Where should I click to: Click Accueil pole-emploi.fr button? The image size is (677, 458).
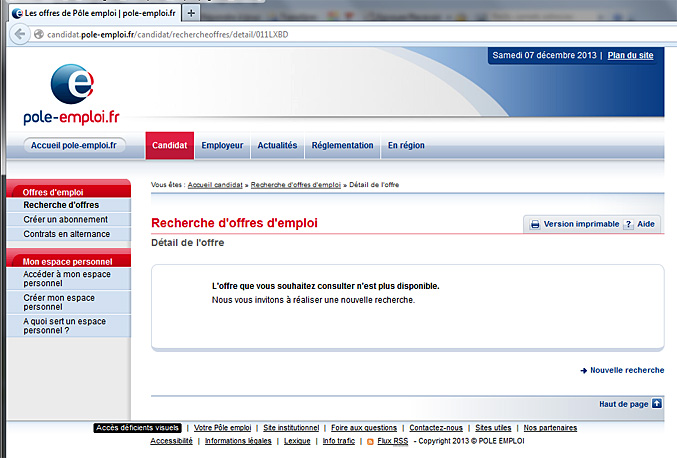tap(74, 145)
